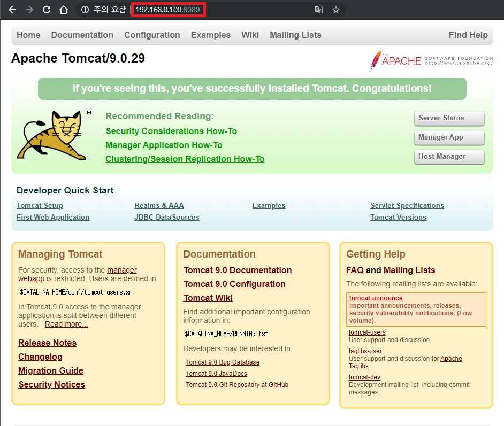This screenshot has height=426, width=504.
Task: Open the browser home icon
Action: 64,10
